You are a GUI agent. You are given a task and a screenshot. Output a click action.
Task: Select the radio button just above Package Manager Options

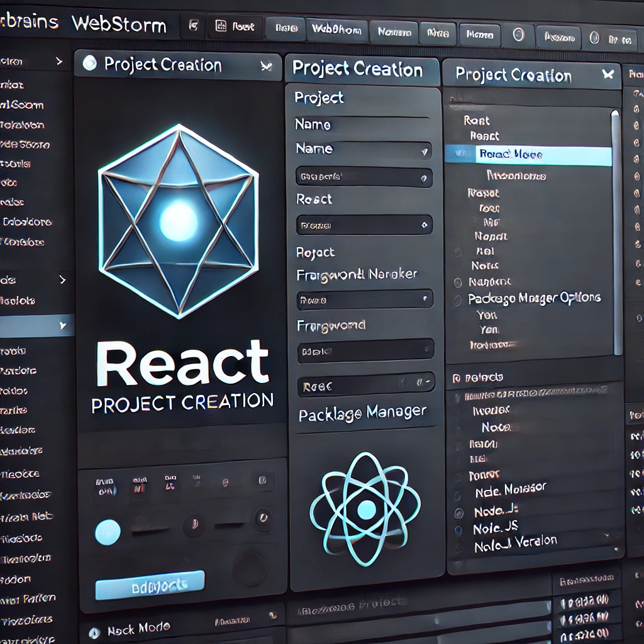[458, 282]
